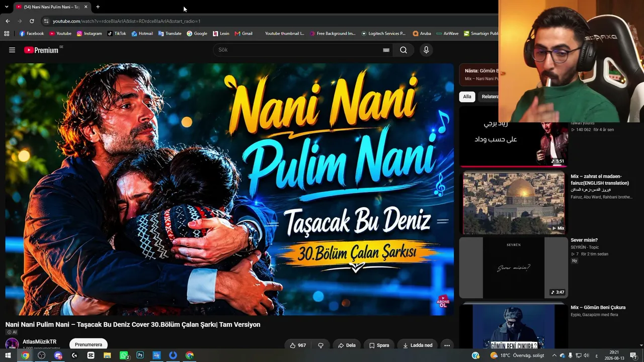Open the Translate bookmark
This screenshot has height=362, width=644.
click(x=170, y=34)
